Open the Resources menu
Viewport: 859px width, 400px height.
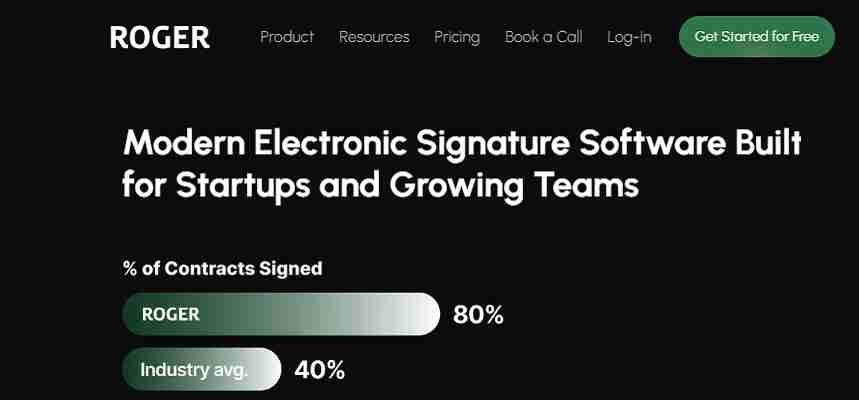tap(374, 37)
